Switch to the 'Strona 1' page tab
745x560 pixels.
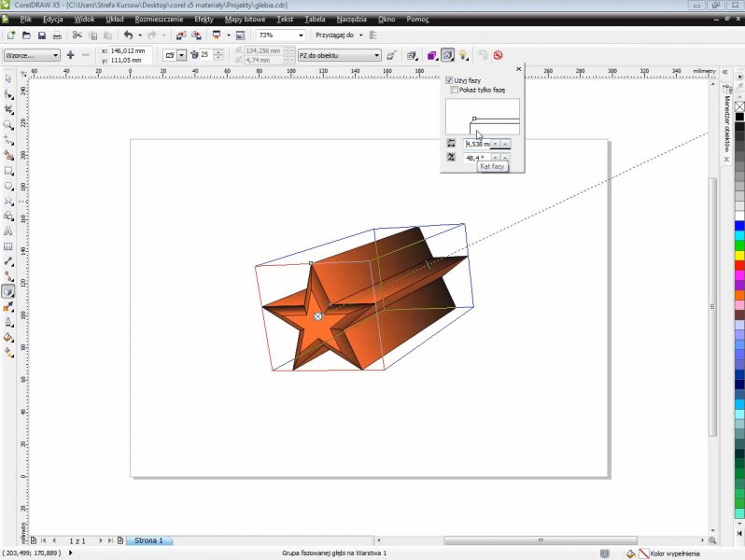tap(148, 540)
